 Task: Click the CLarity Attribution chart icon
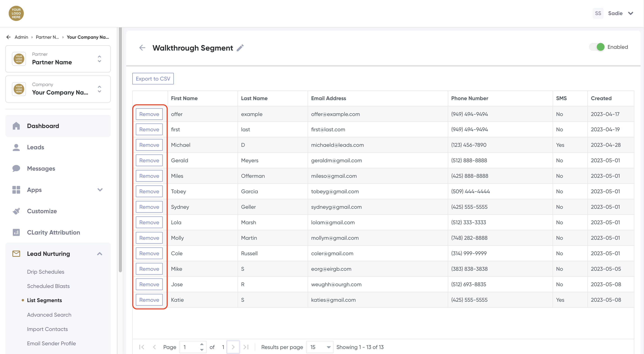tap(16, 232)
